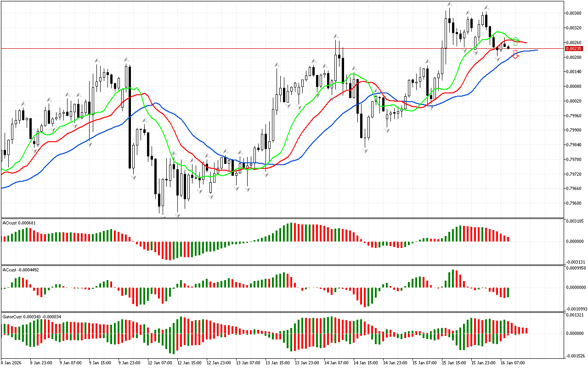Select the AOcust indicator label

click(19, 223)
